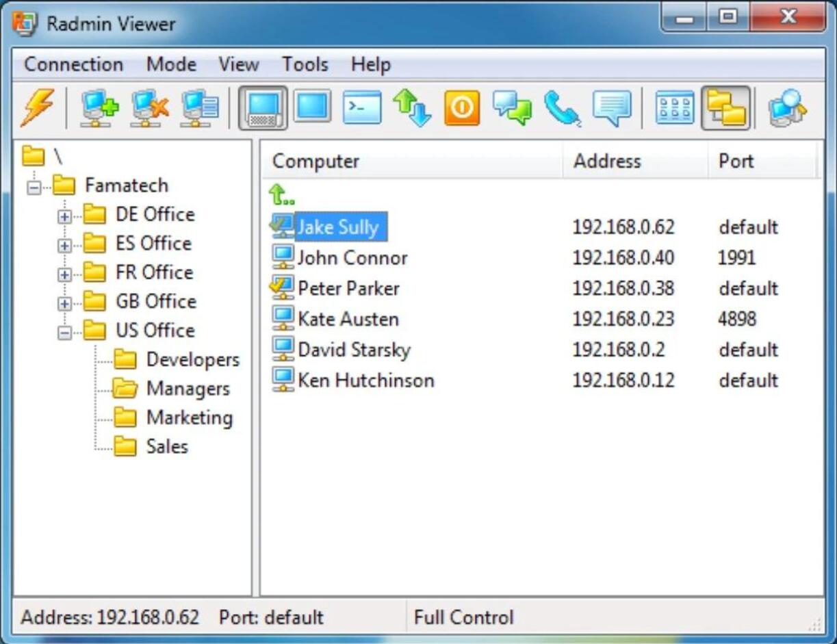Screen dimensions: 837x644
Task: Select the Ken Hutchinson entry
Action: 366,381
